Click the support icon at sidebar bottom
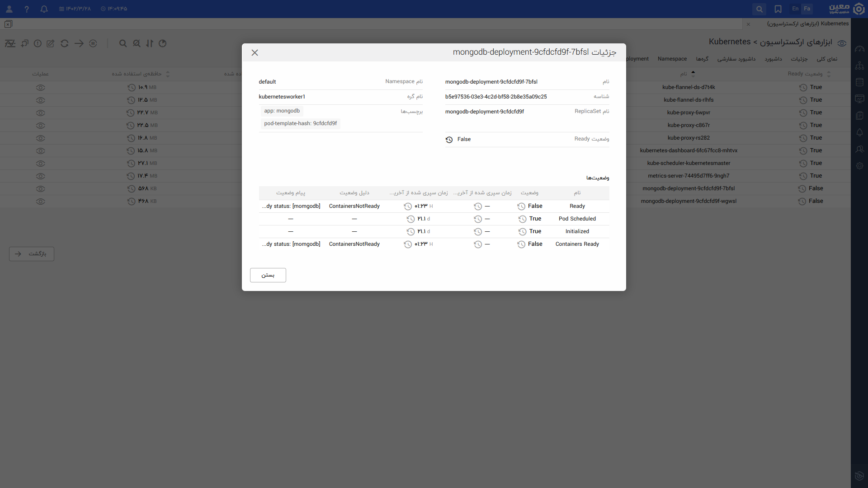This screenshot has width=868, height=488. [x=859, y=476]
